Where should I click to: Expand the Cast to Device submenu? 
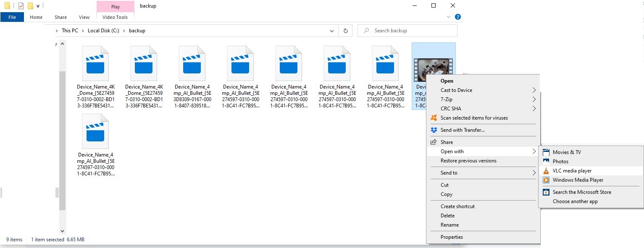[x=534, y=90]
